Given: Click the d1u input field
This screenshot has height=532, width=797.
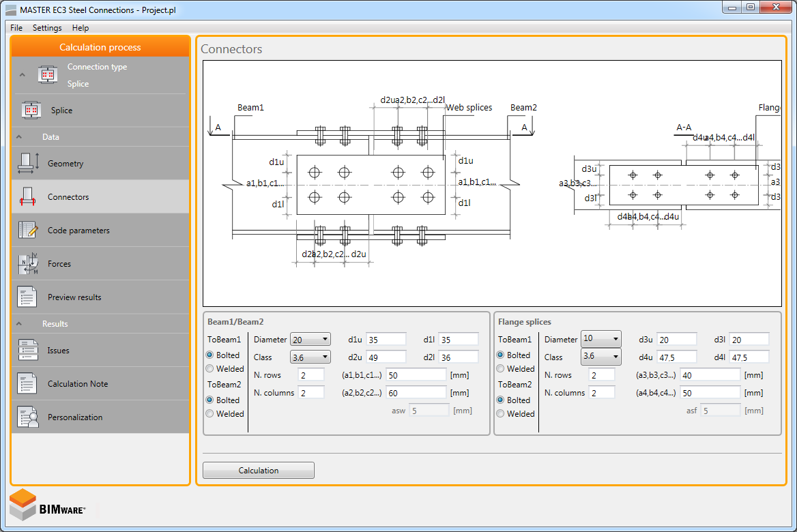Looking at the screenshot, I should point(386,339).
